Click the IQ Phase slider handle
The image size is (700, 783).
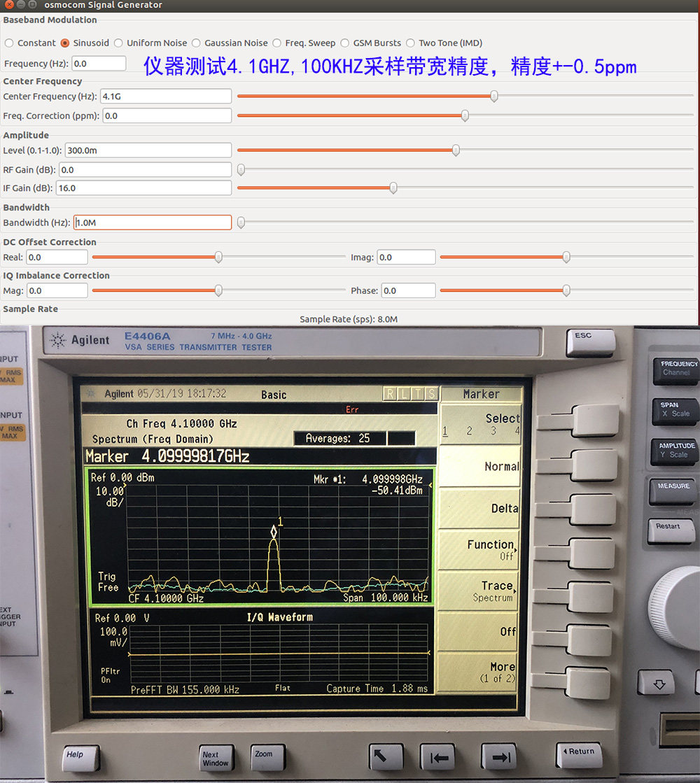point(566,290)
